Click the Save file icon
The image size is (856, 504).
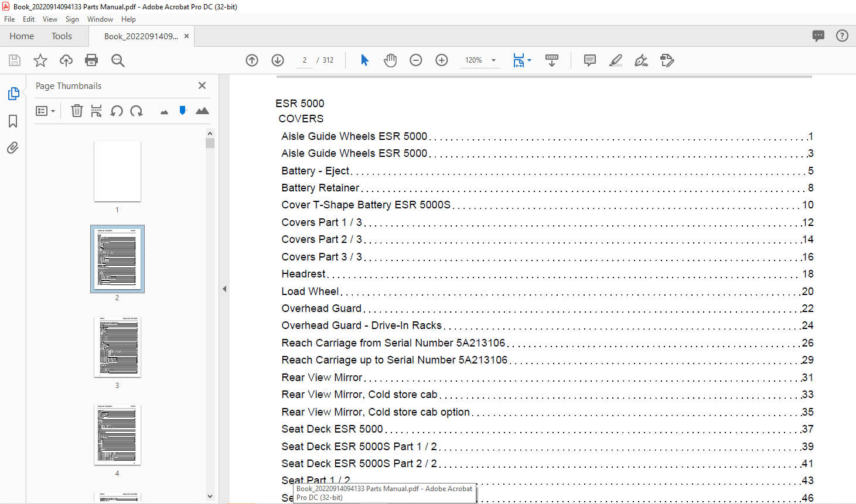point(15,60)
